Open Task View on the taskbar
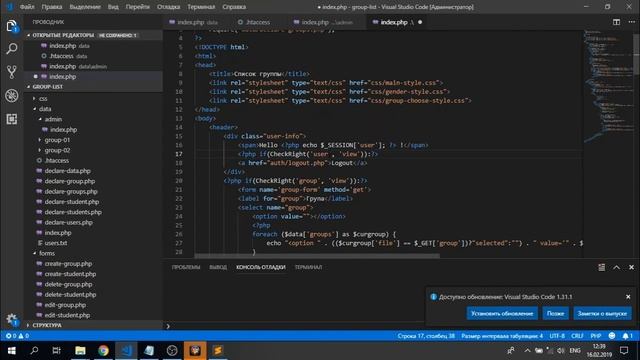The image size is (640, 360). click(x=57, y=351)
